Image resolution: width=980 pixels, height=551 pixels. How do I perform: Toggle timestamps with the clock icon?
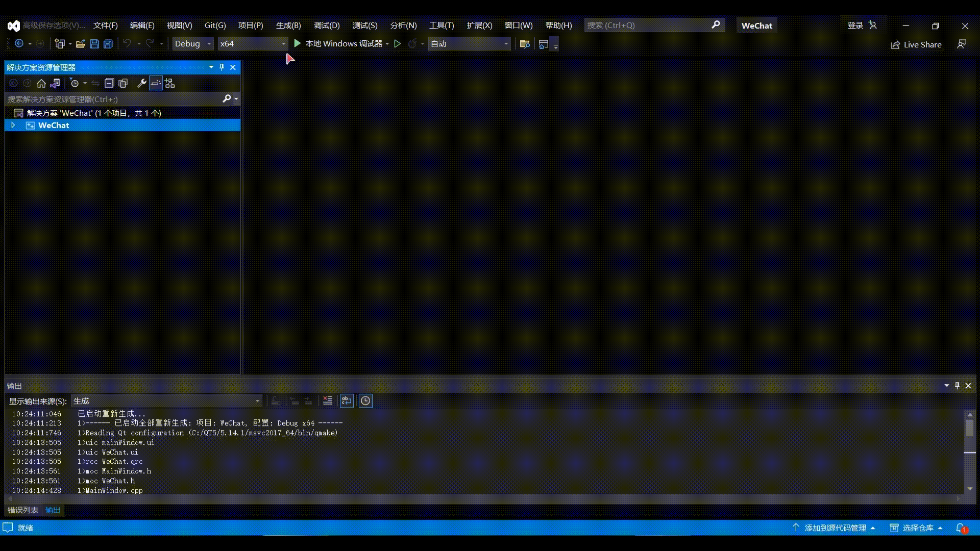coord(365,401)
